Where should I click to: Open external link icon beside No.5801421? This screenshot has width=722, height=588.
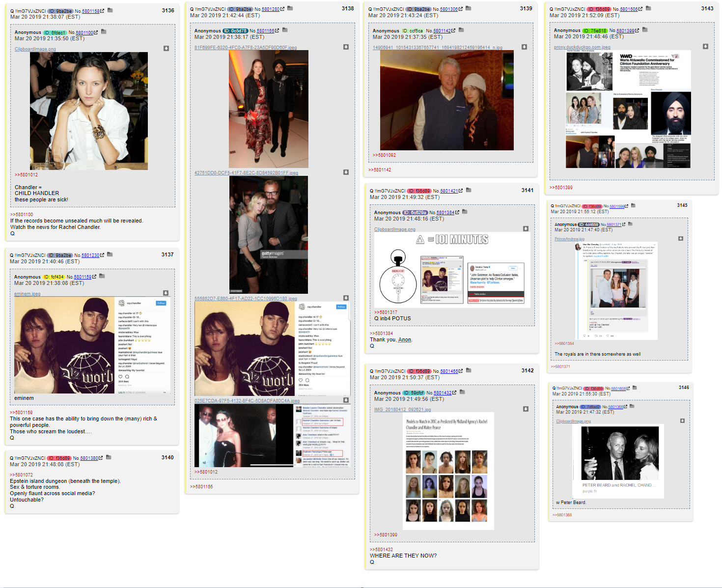pyautogui.click(x=461, y=191)
